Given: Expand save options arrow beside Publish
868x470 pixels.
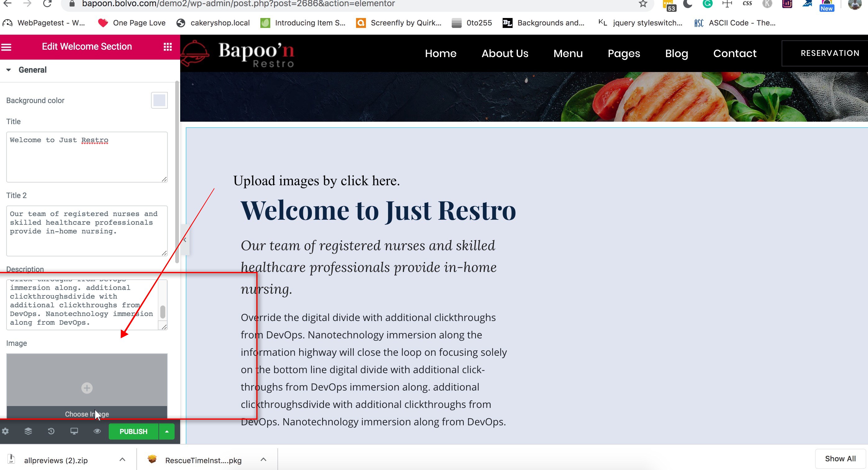Looking at the screenshot, I should click(167, 431).
